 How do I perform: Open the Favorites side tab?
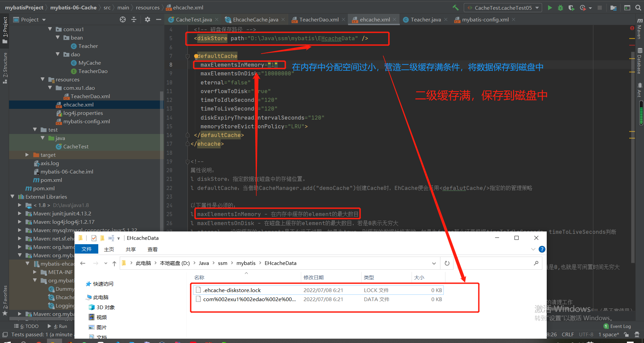pyautogui.click(x=5, y=300)
